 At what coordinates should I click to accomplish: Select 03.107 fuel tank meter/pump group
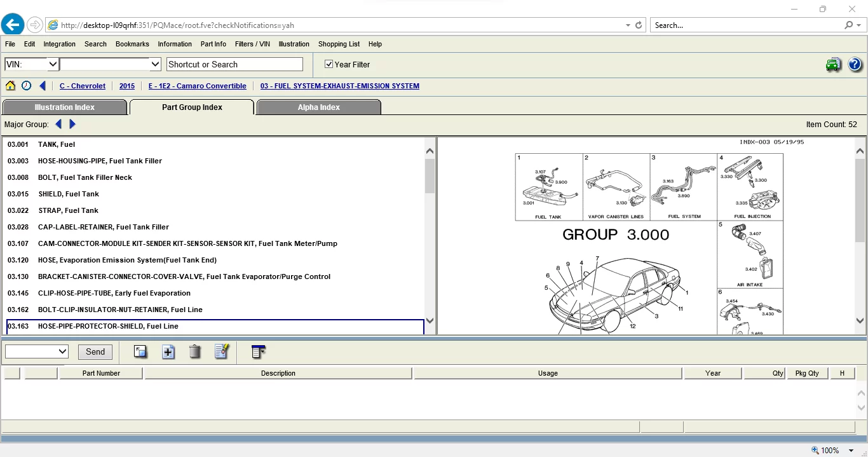(x=187, y=243)
